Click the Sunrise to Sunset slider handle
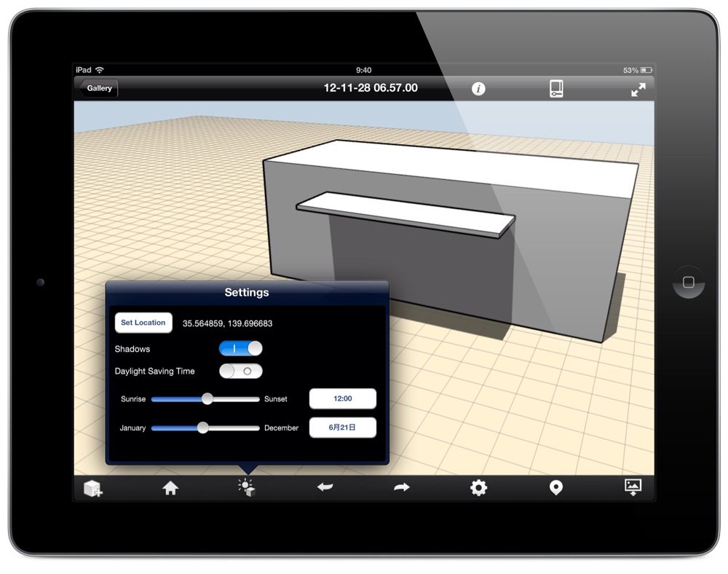 tap(207, 399)
